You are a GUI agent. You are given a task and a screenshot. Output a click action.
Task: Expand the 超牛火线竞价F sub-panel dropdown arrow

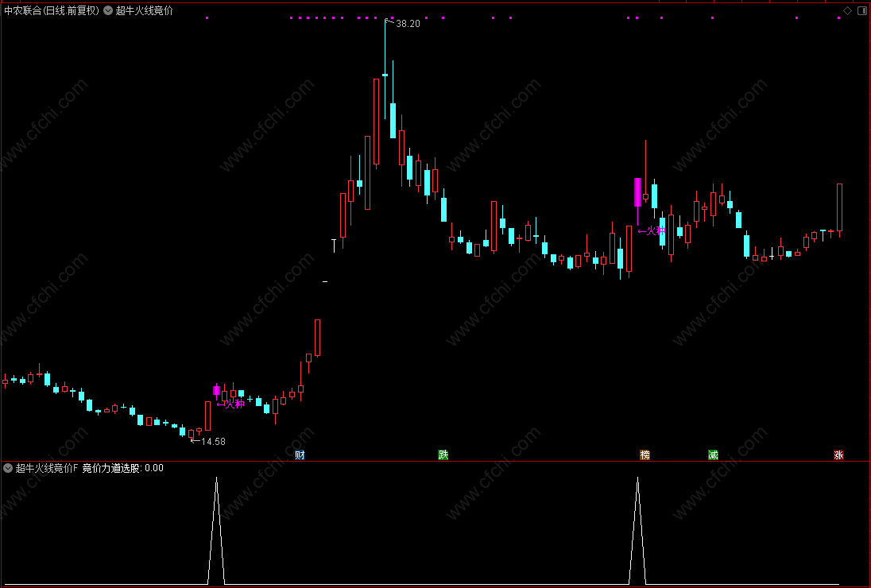point(8,468)
